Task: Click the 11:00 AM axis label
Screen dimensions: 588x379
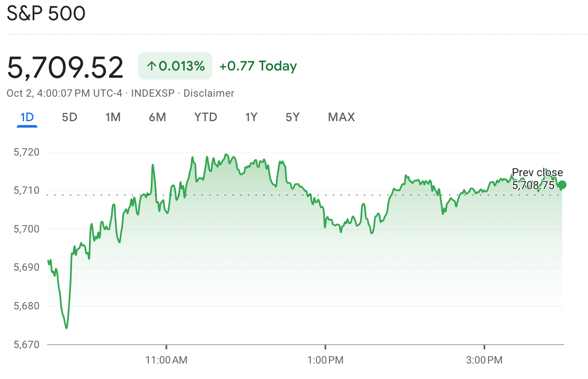Action: [167, 361]
